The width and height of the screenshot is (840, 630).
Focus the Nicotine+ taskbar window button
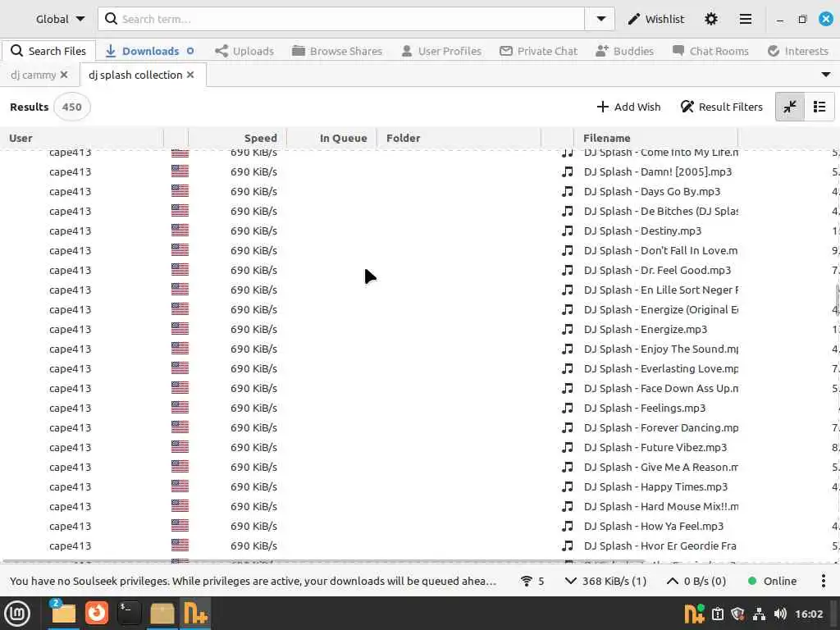pos(195,614)
